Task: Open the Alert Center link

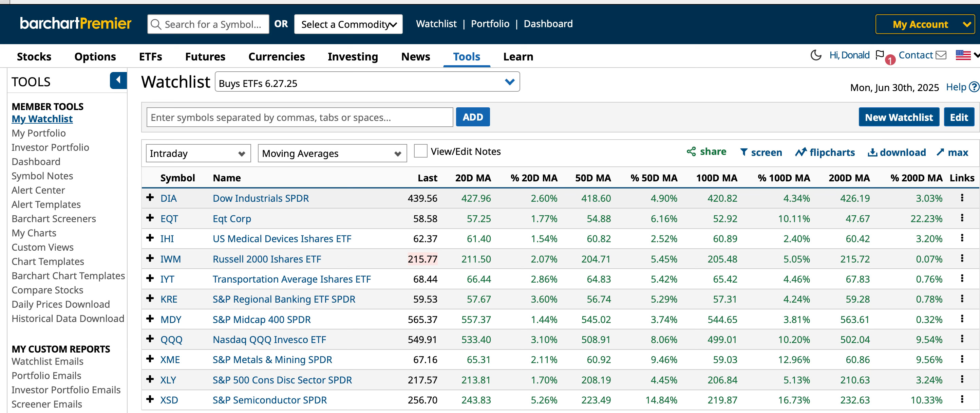Action: pyautogui.click(x=38, y=190)
